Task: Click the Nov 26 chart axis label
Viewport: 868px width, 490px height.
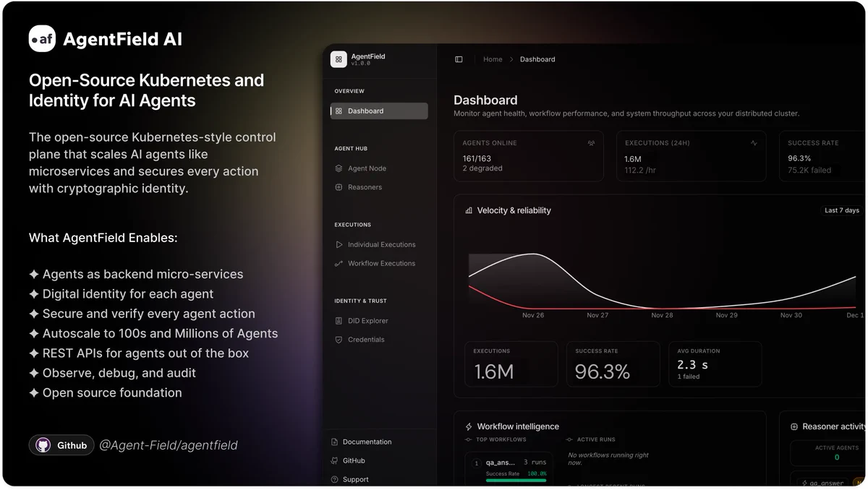Action: pyautogui.click(x=533, y=315)
